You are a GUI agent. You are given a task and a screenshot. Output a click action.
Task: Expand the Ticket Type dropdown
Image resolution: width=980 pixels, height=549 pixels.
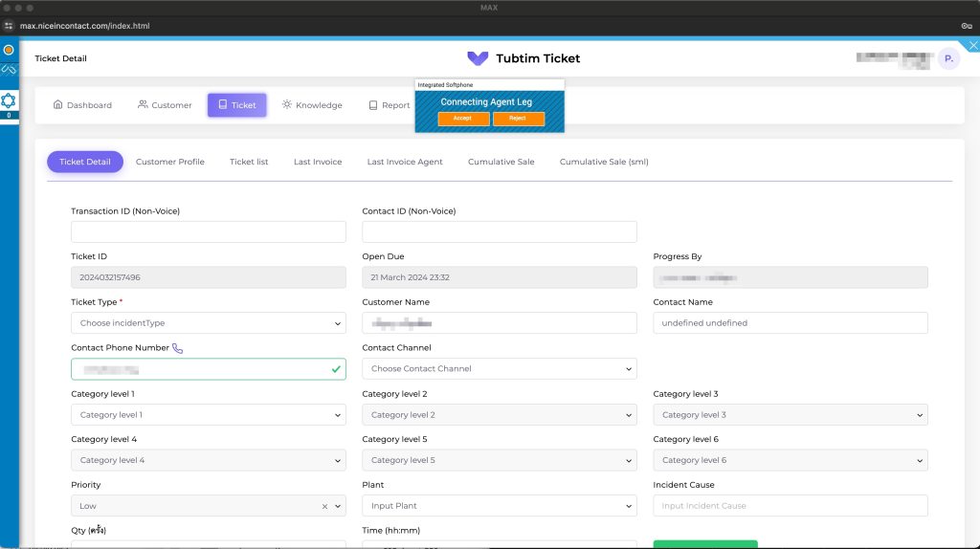(x=208, y=323)
